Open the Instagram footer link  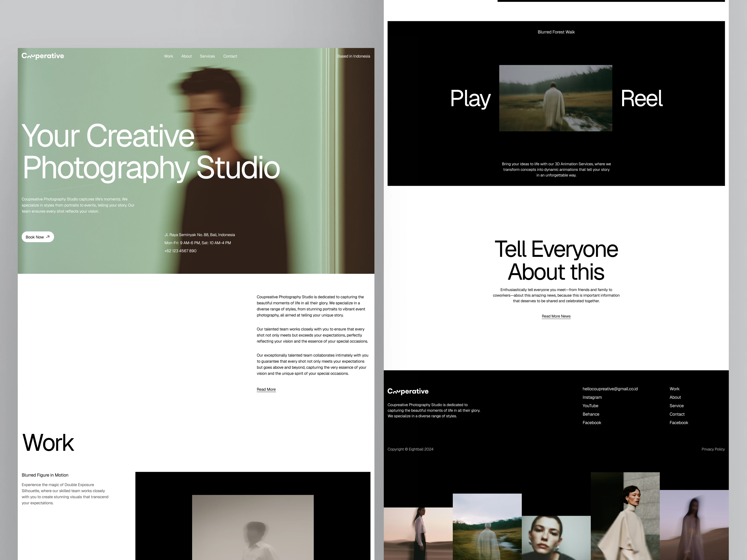(592, 397)
